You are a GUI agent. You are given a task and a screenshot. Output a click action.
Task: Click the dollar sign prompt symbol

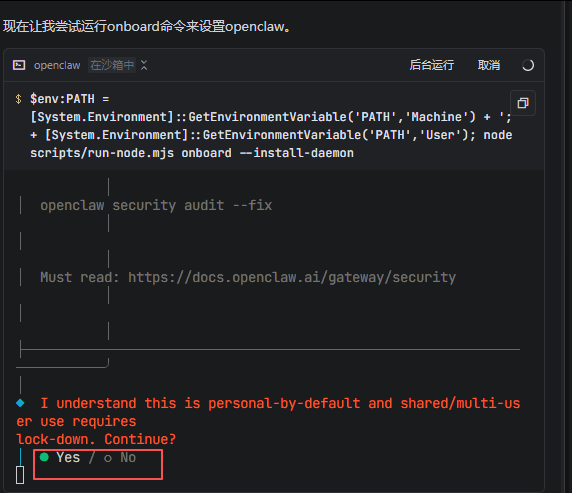point(19,99)
